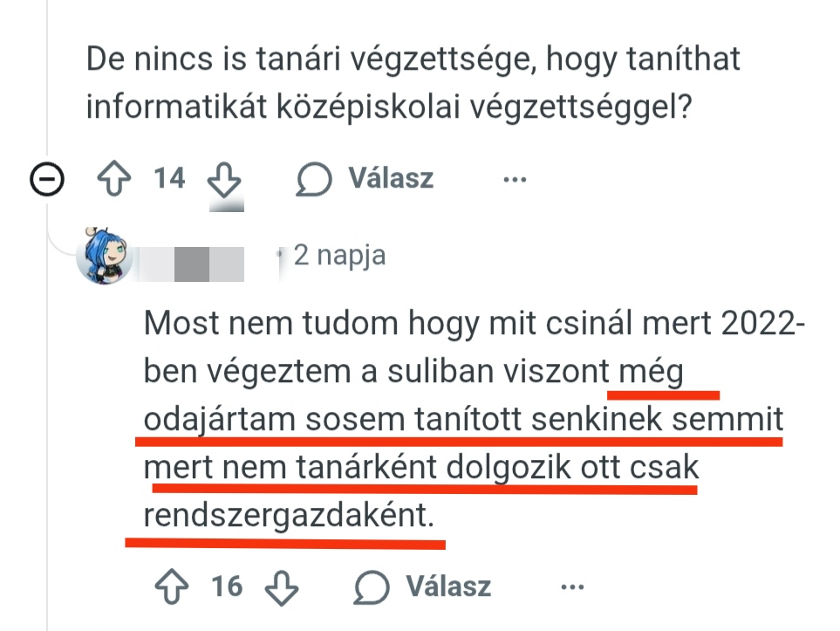Downvote the reply with 16 points
The width and height of the screenshot is (840, 631).
pos(279,586)
